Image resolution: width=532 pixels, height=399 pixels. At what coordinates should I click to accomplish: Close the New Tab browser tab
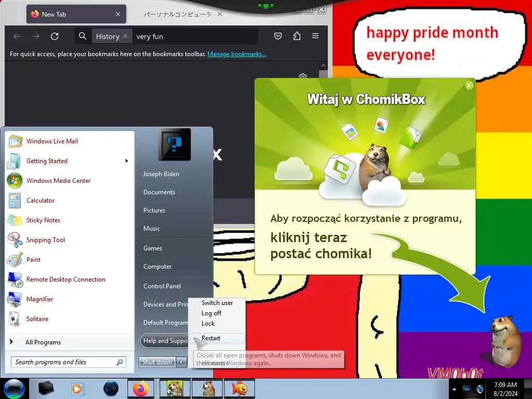pyautogui.click(x=118, y=14)
